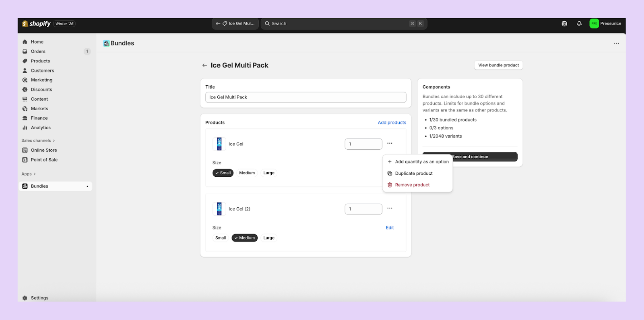The image size is (644, 320).
Task: Click the Winter '26 badge
Action: pyautogui.click(x=64, y=24)
